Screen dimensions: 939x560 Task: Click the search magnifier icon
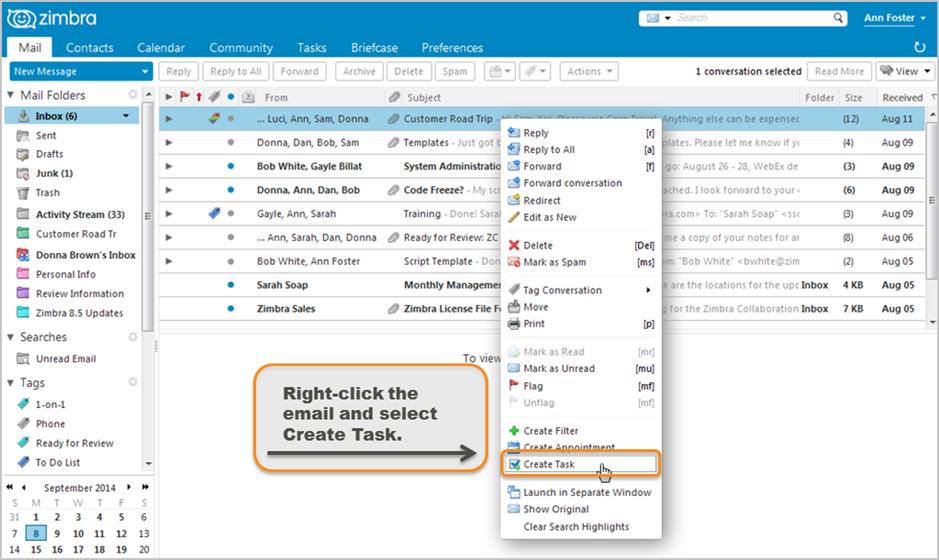tap(838, 18)
